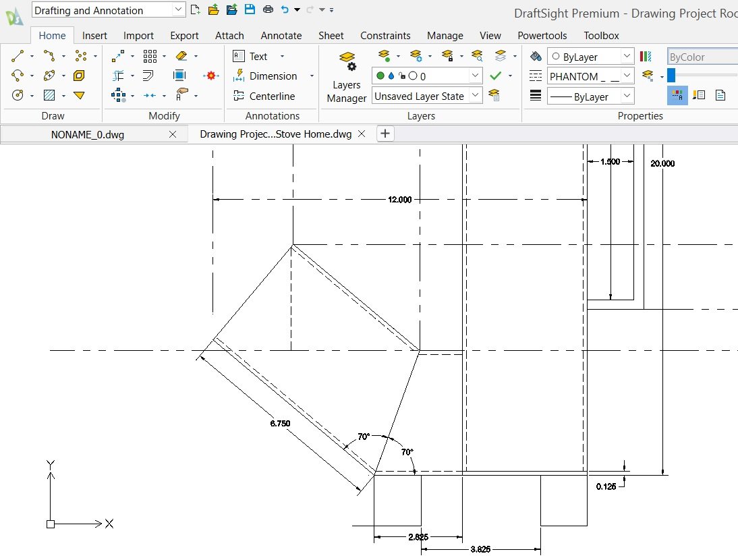Open the Layers Manager
738x560 pixels.
[x=347, y=78]
